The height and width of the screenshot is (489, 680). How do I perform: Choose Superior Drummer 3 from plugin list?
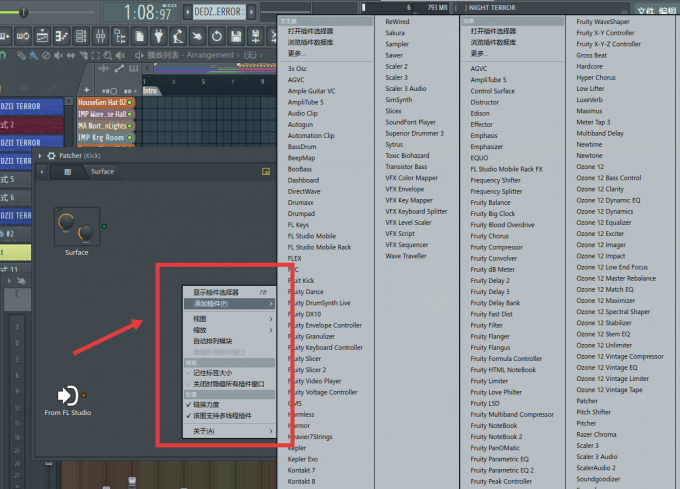click(x=414, y=134)
